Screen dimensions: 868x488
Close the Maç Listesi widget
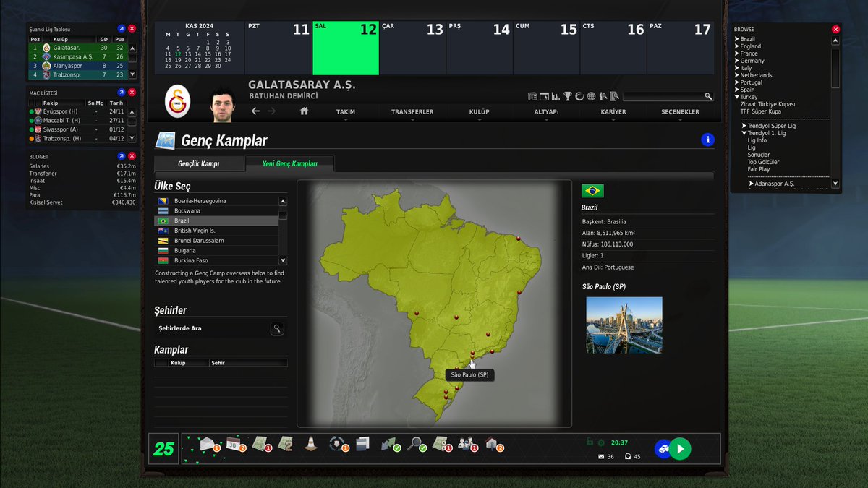(x=132, y=93)
